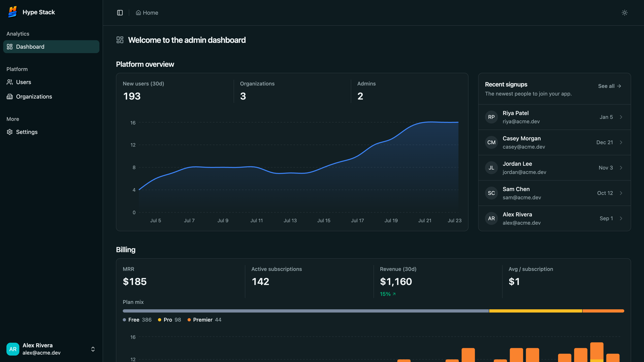Click the Home breadcrumb icon
The image size is (644, 362).
click(x=138, y=13)
